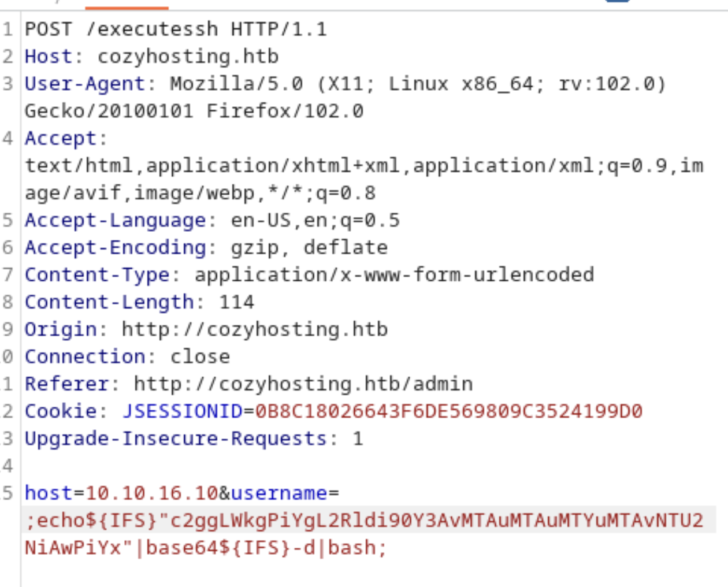Click the JSESSIONID cookie name
This screenshot has width=728, height=587.
[x=182, y=411]
